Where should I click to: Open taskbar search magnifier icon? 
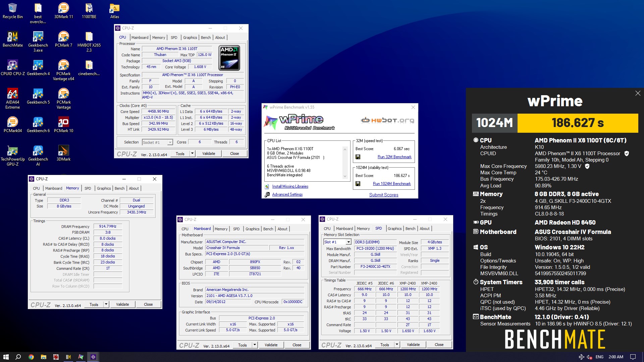(18, 357)
